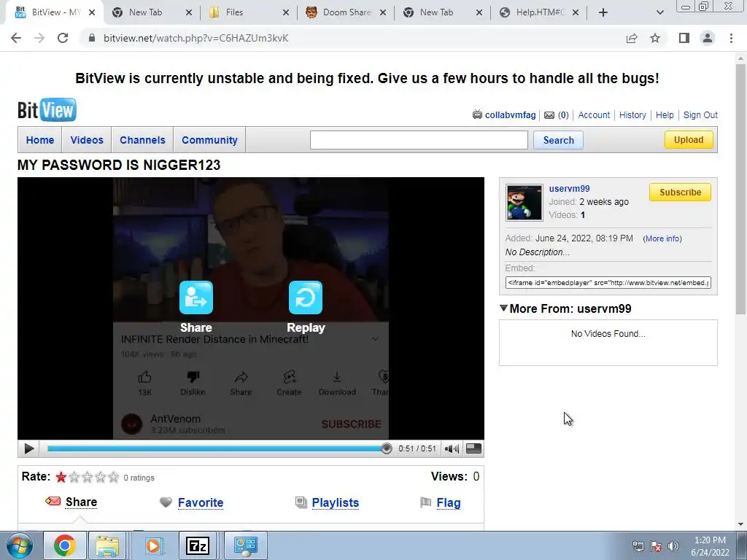The image size is (747, 560).
Task: Open the Home navigation tab
Action: [40, 140]
